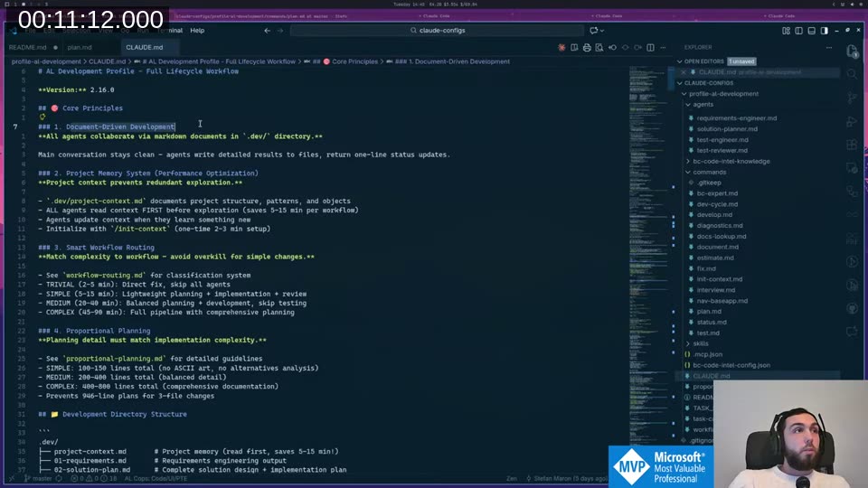Open requirements-engineer.md file
This screenshot has height=488, width=868.
[x=736, y=118]
